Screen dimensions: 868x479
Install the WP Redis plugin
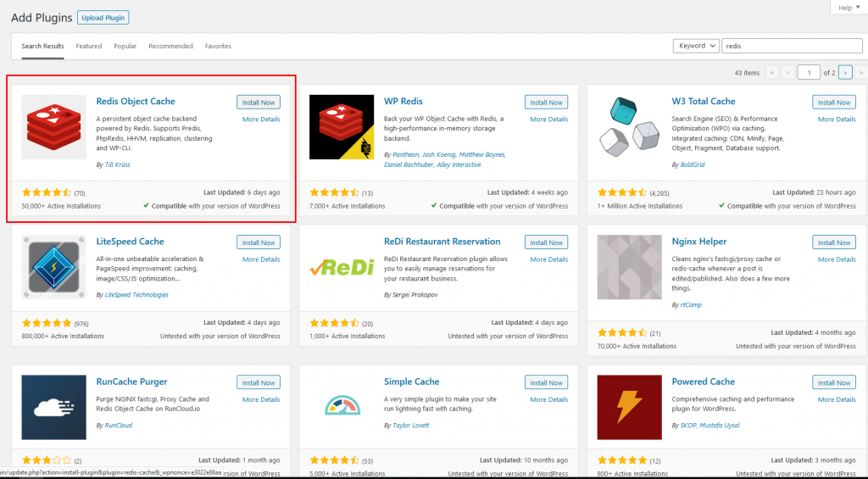(x=547, y=103)
